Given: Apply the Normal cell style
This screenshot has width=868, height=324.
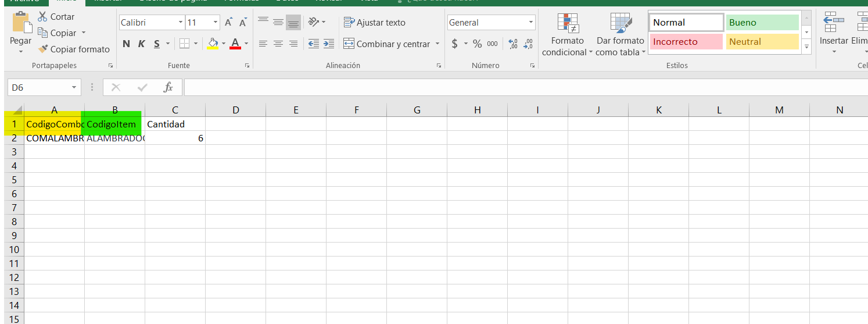Looking at the screenshot, I should (x=686, y=23).
